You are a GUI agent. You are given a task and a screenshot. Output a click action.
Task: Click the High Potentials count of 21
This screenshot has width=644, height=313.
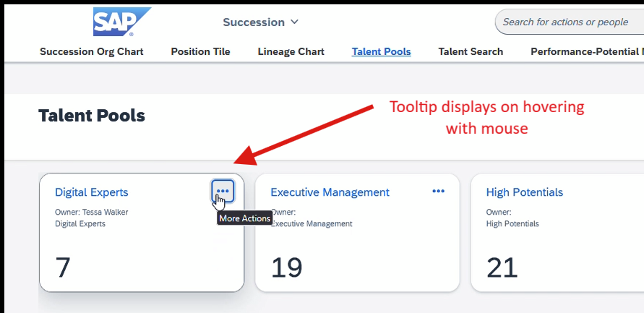(502, 267)
